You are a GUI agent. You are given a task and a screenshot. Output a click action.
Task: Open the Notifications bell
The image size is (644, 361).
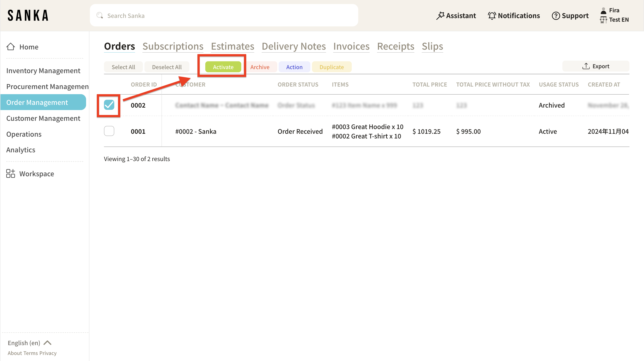491,15
